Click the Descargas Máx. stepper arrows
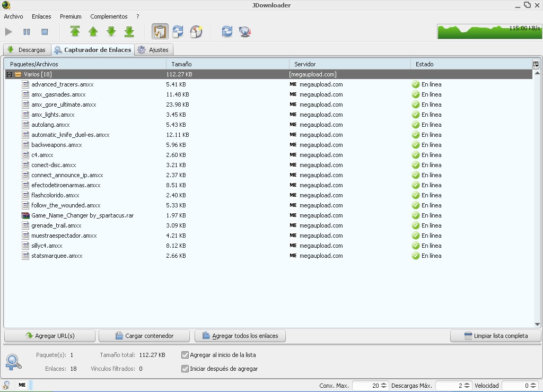This screenshot has height=392, width=543. click(x=467, y=386)
